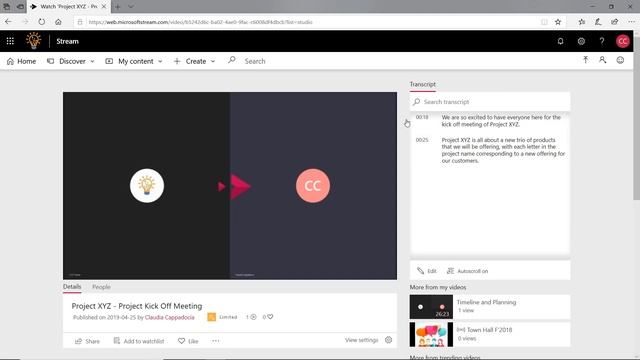Screen dimensions: 640x360
Task: Open more actions ellipsis under video
Action: [x=216, y=341]
